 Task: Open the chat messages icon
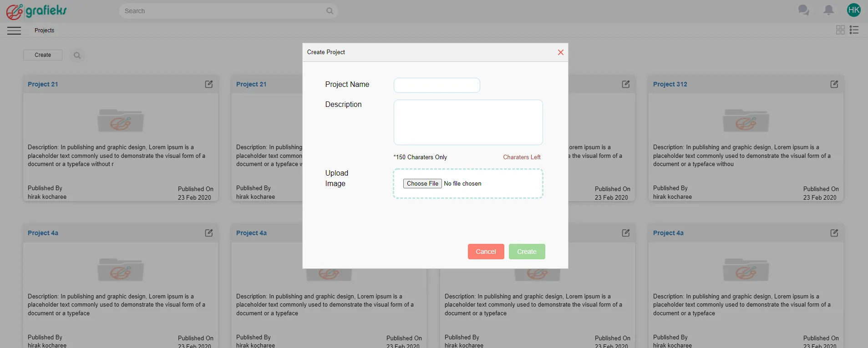[803, 10]
